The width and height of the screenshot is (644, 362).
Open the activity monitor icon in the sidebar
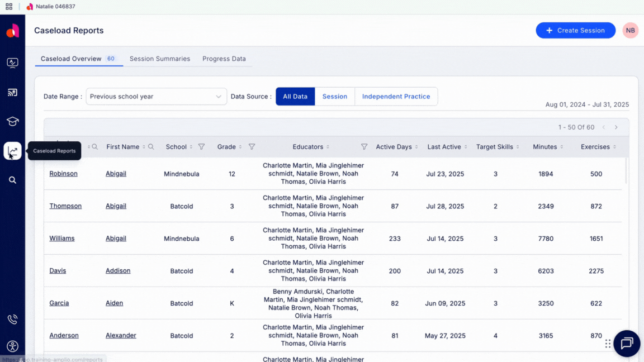(12, 63)
